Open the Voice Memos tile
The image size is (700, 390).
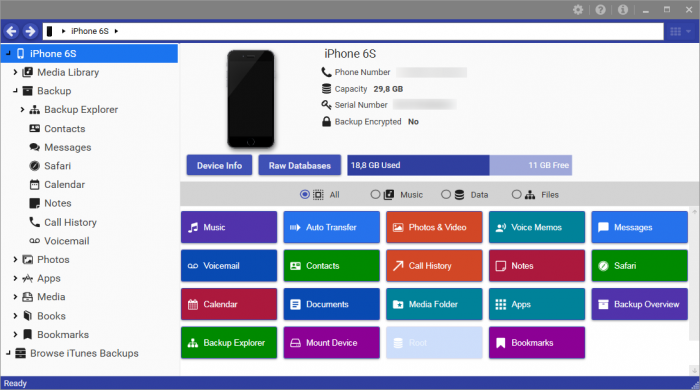(x=537, y=227)
